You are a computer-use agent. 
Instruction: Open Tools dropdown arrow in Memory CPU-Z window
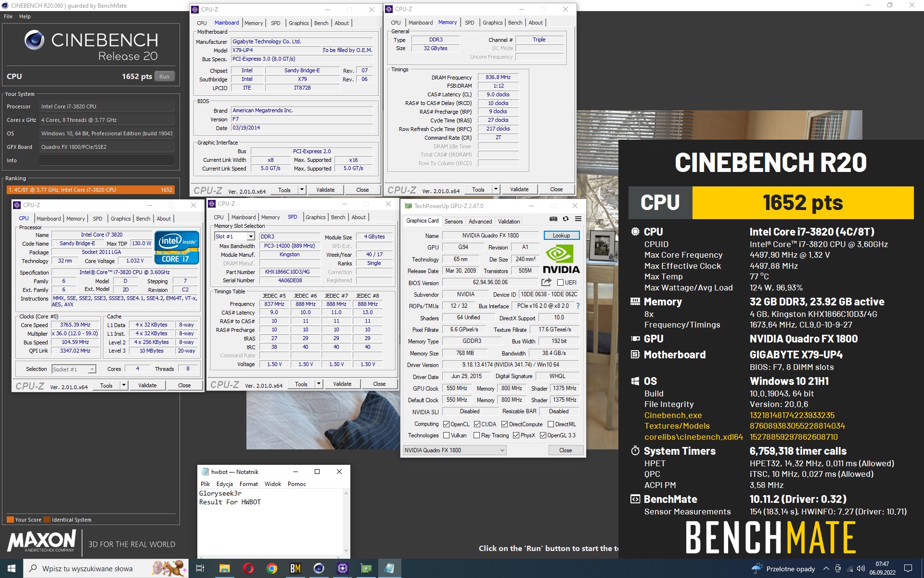496,189
